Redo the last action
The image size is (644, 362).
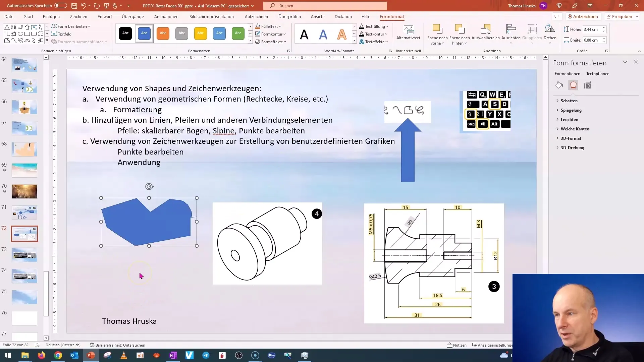point(97,6)
